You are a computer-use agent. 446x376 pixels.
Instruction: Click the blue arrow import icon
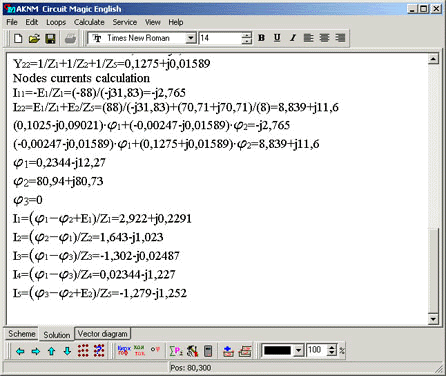228,351
